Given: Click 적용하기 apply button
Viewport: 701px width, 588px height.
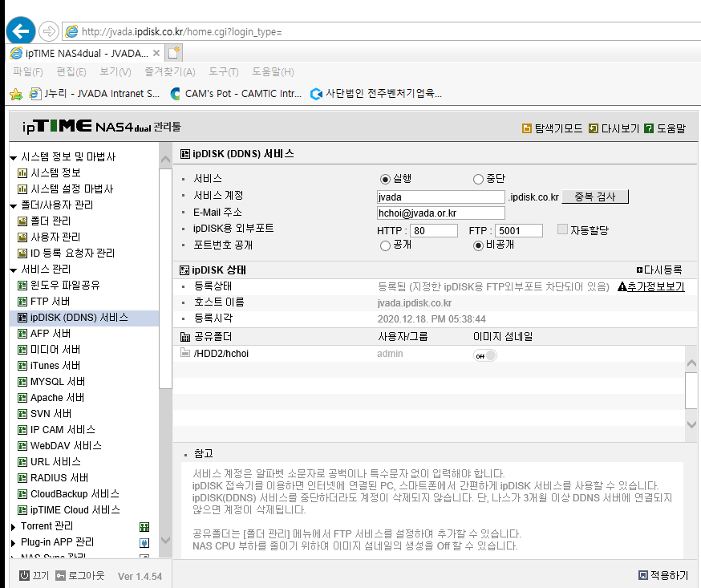Looking at the screenshot, I should [663, 575].
